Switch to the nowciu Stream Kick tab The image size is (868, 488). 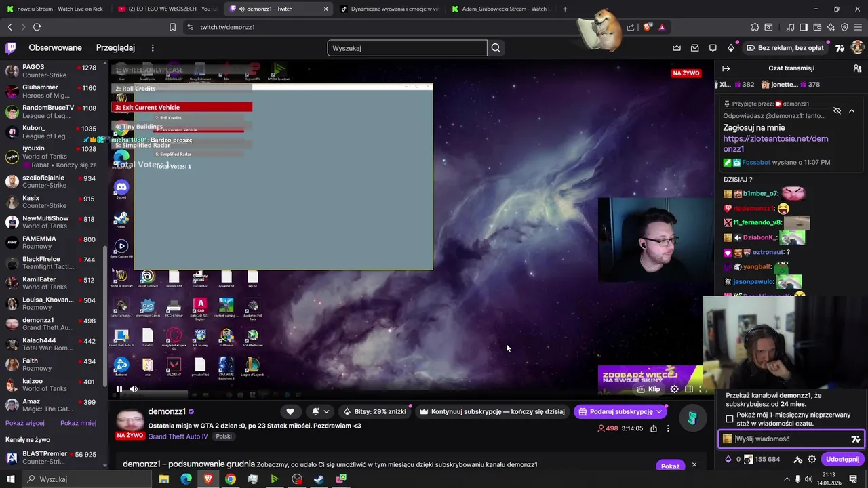coord(54,9)
